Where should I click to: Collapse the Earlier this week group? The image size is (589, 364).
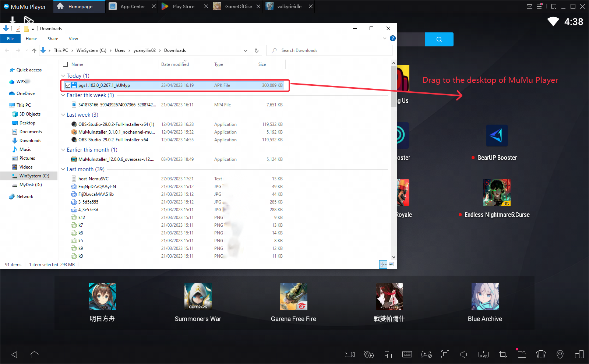tap(63, 95)
